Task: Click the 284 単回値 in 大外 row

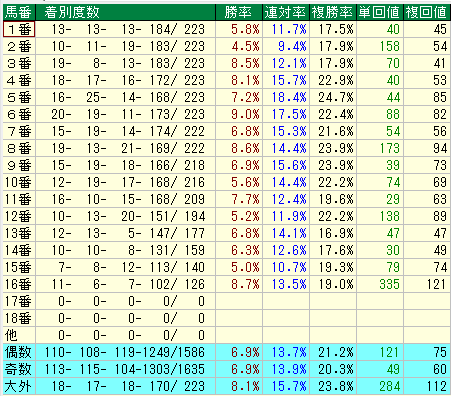Action: pyautogui.click(x=380, y=386)
